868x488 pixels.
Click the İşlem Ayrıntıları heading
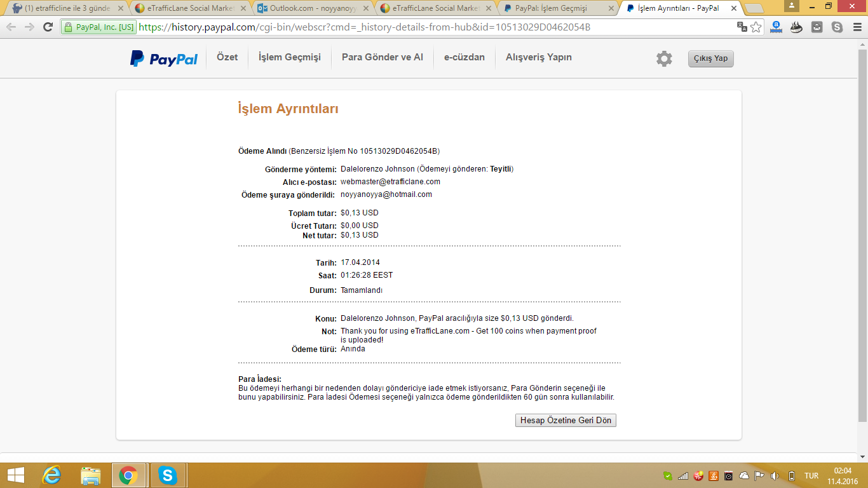[288, 109]
